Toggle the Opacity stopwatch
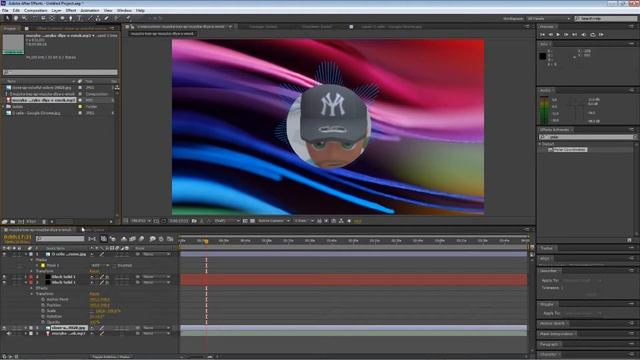This screenshot has width=640, height=360. [43, 322]
